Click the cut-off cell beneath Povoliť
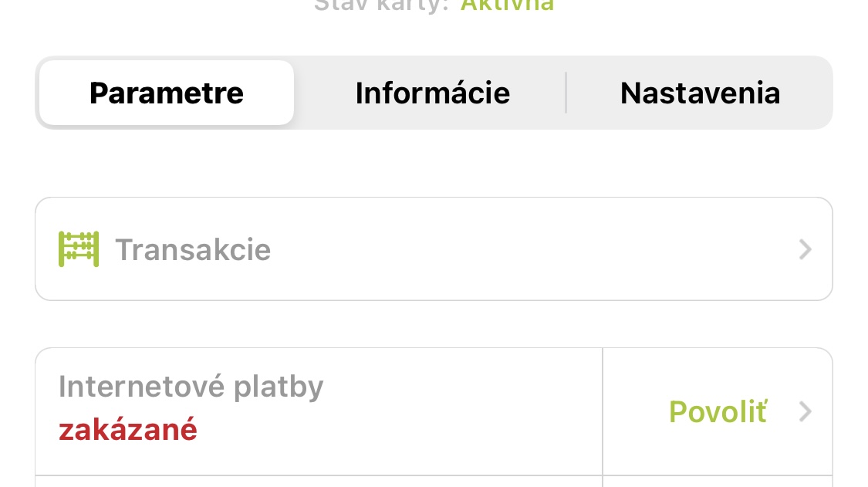Image resolution: width=868 pixels, height=487 pixels. click(x=718, y=482)
